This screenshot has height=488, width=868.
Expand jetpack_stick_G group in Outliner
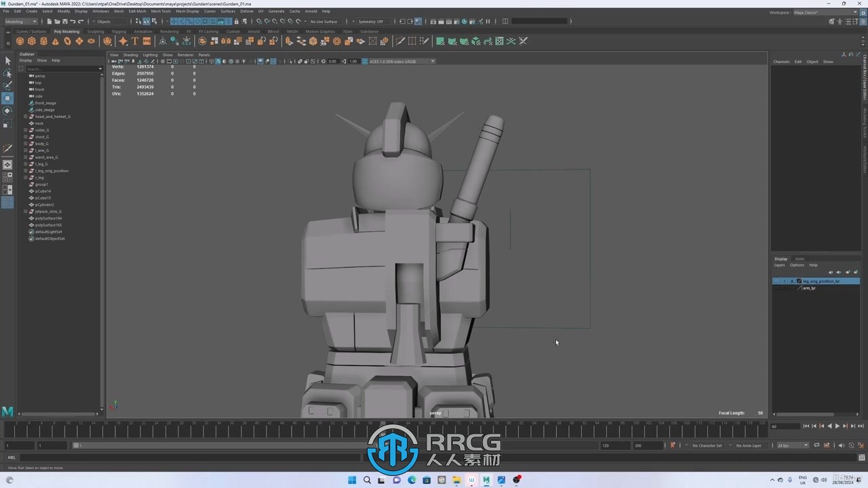click(x=26, y=211)
